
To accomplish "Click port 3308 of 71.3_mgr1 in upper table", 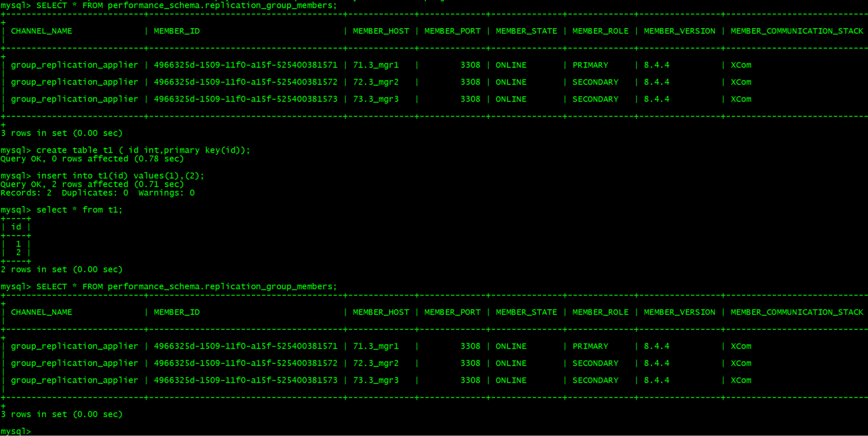I will 470,65.
